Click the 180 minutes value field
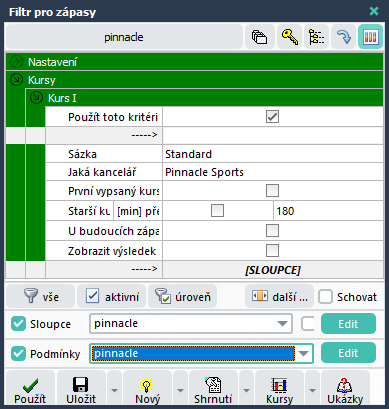Screen dimensions: 389x409 click(328, 211)
